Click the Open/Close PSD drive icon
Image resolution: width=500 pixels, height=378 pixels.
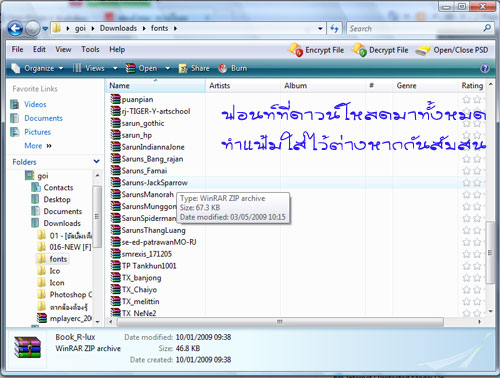[x=423, y=51]
